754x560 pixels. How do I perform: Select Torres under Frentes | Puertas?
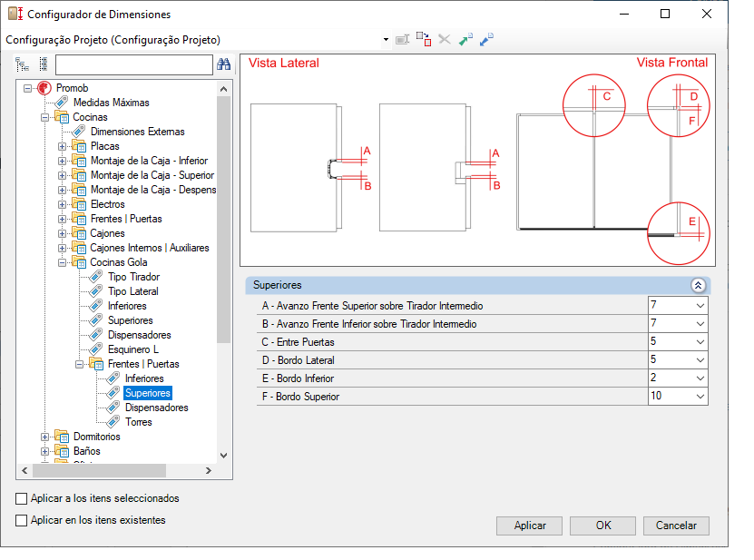pos(138,422)
